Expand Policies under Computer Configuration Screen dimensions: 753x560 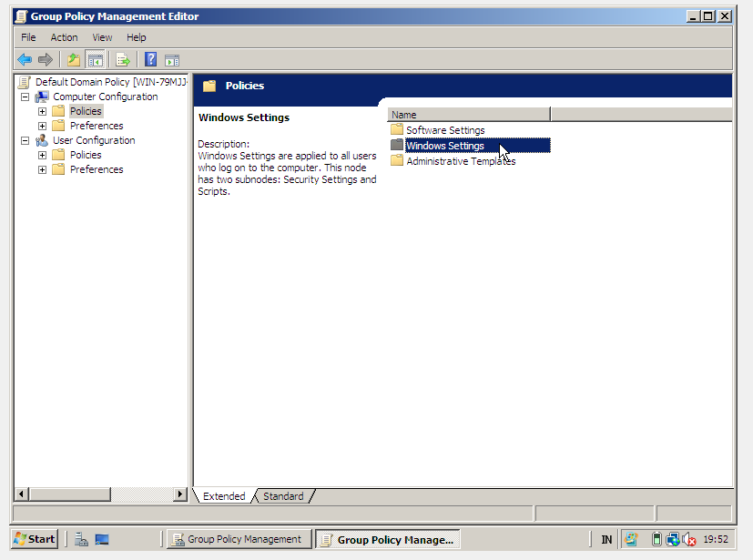42,111
